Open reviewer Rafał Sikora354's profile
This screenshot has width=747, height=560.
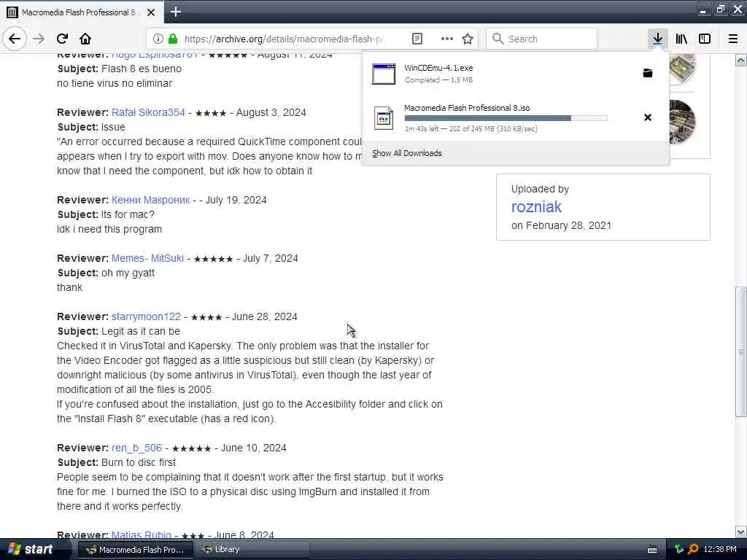(x=148, y=112)
